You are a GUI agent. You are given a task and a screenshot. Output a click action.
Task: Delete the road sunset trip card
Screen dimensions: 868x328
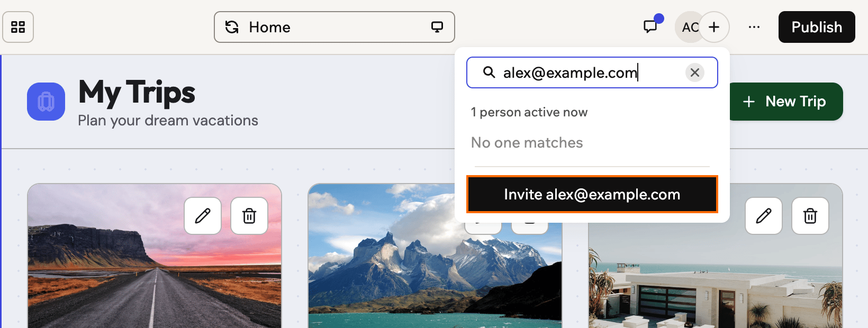click(x=249, y=216)
